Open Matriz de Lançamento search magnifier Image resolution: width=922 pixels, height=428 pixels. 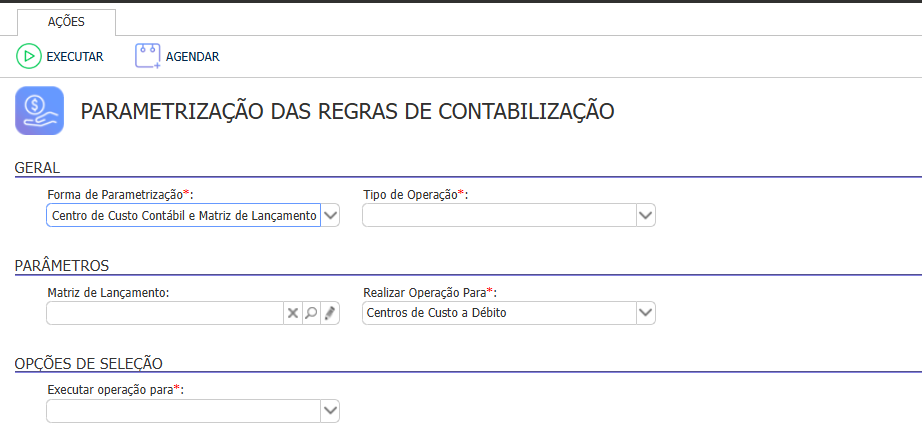coord(311,313)
